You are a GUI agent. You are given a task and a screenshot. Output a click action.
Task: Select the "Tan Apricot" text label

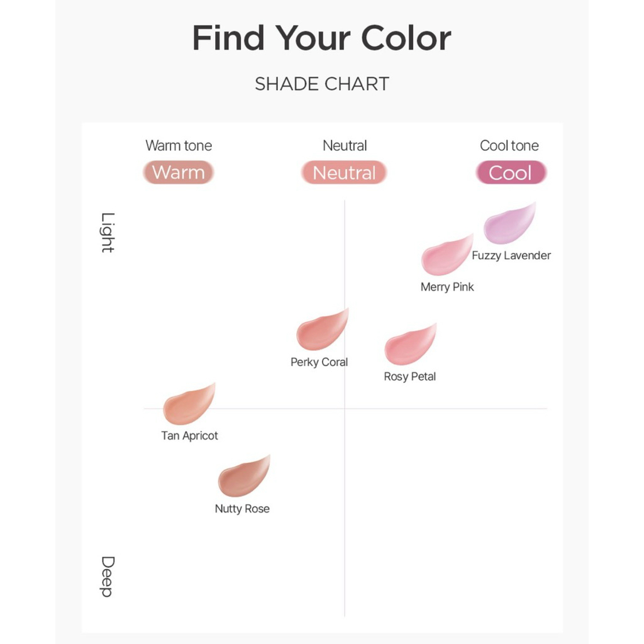[189, 436]
